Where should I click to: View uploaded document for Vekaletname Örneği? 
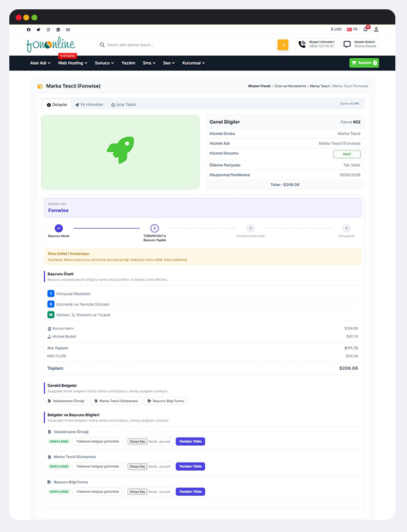98,442
